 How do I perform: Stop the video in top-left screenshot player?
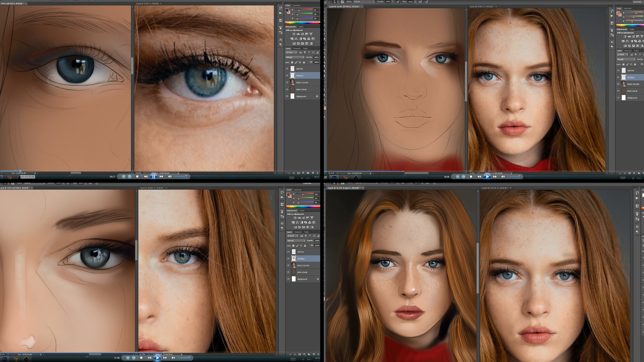(137, 176)
